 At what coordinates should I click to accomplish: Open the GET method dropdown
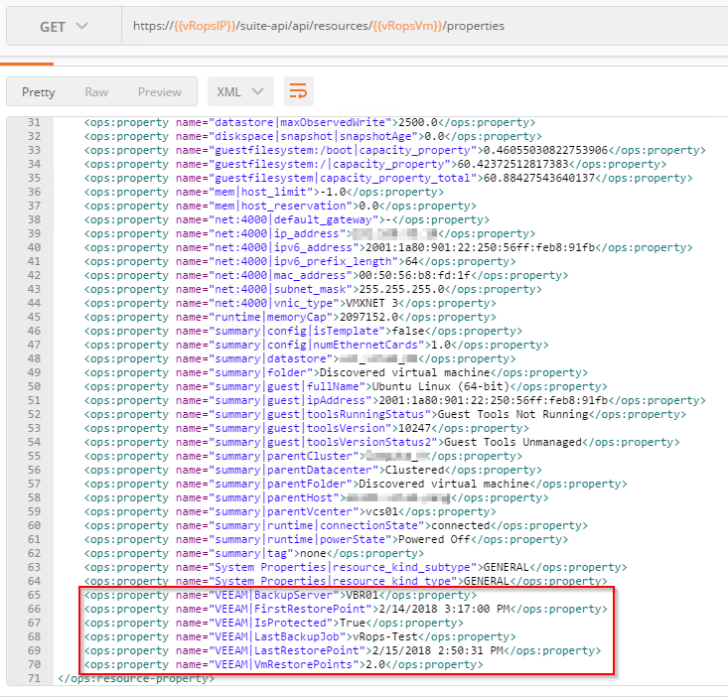coord(63,26)
